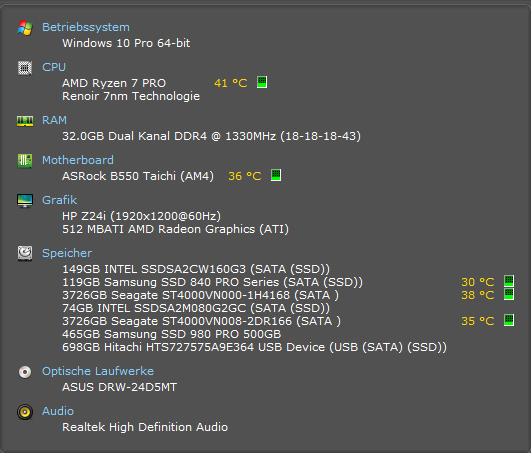The height and width of the screenshot is (453, 531).
Task: Click the CPU chip icon
Action: click(x=25, y=68)
